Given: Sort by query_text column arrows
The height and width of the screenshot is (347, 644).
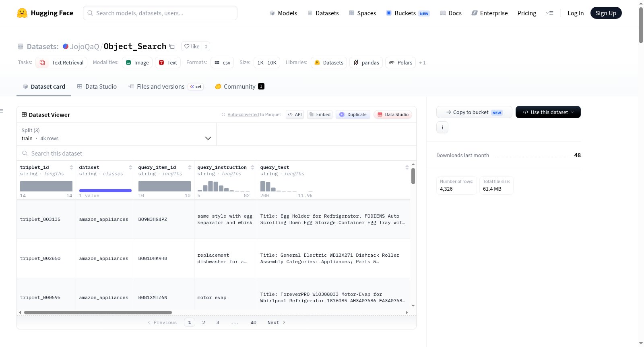Looking at the screenshot, I should [407, 167].
